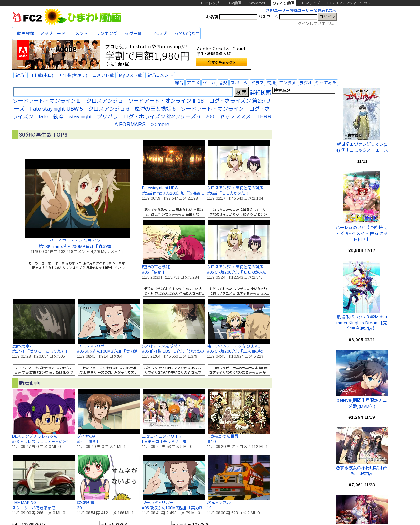Viewport: 420px width, 525px height.
Task: Click the 検索履歴 search history box
Action: (x=304, y=90)
